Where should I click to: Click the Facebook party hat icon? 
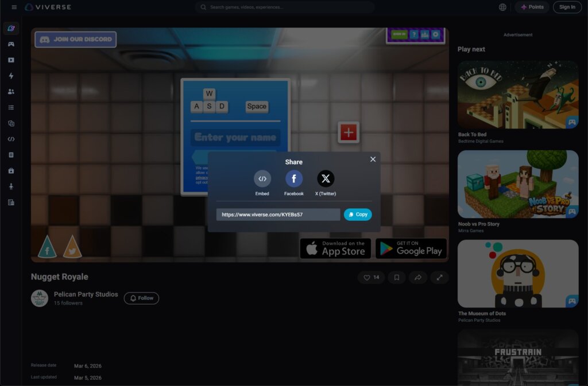[x=47, y=247]
